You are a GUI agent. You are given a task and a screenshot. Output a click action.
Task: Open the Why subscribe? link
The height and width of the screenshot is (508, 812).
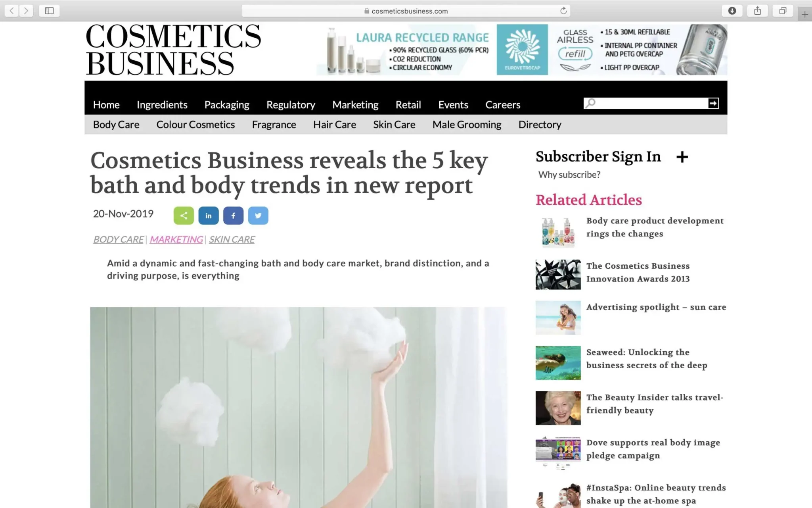click(x=569, y=175)
